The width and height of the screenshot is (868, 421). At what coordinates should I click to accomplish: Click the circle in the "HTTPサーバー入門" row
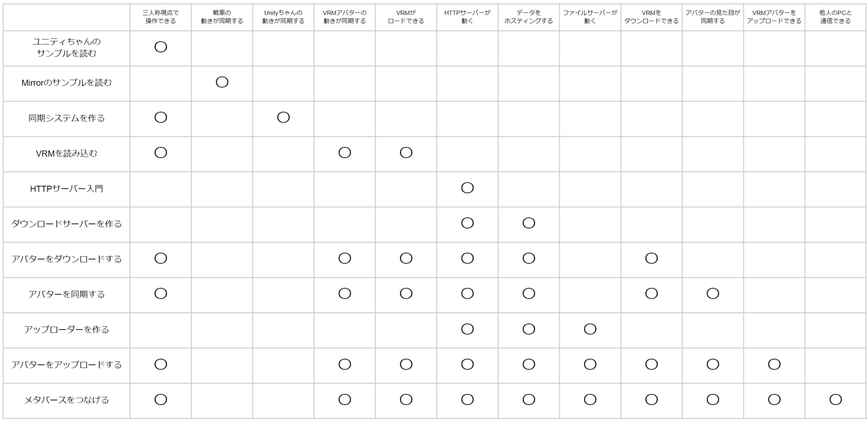click(467, 188)
